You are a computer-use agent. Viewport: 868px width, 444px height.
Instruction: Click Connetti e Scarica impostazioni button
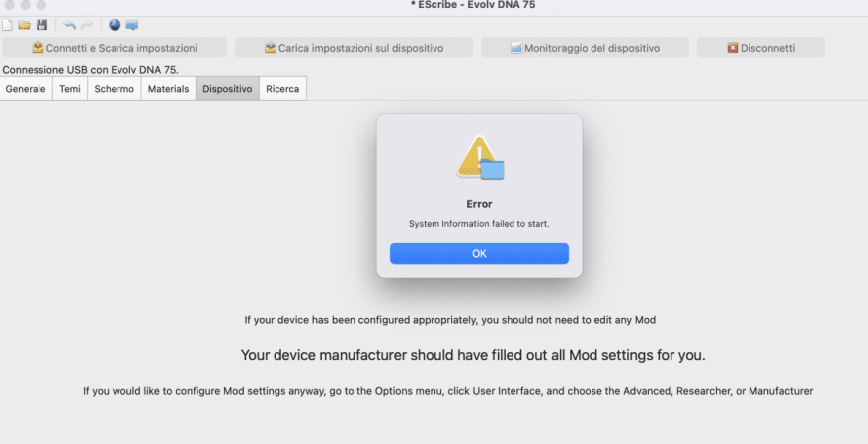(115, 48)
